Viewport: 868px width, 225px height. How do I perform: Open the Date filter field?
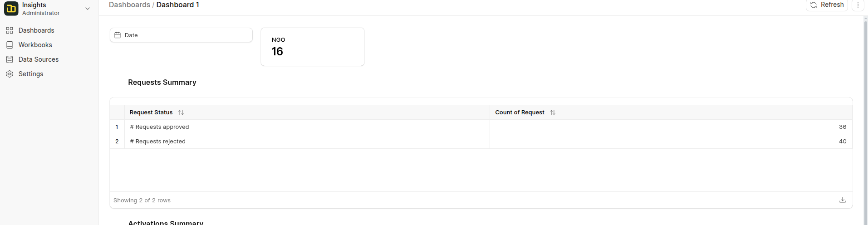pos(181,35)
